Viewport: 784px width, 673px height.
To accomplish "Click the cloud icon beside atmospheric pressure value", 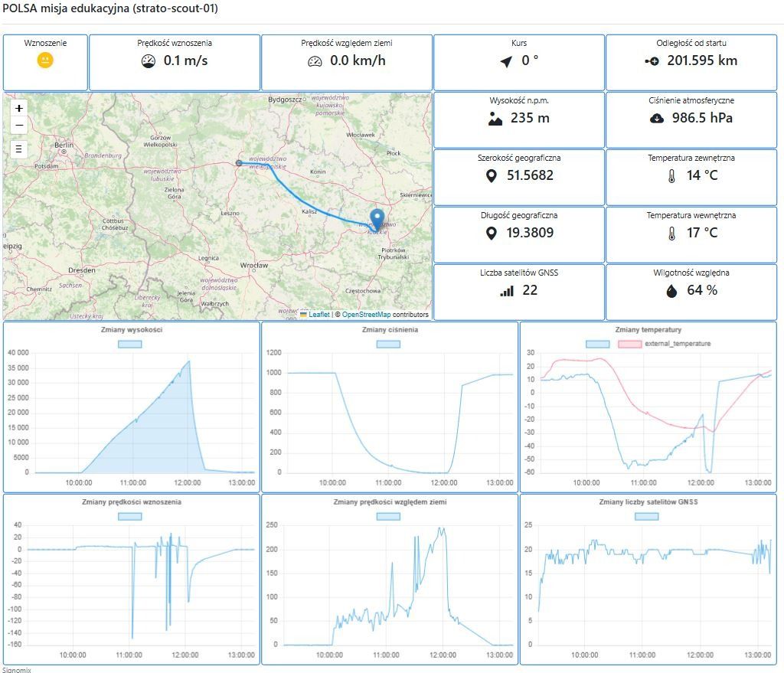I will click(656, 119).
